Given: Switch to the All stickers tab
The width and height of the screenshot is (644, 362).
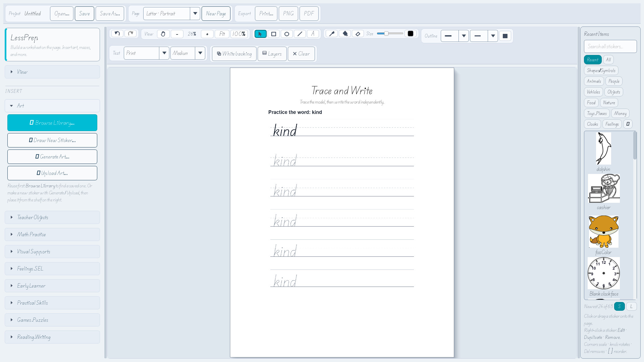Looking at the screenshot, I should point(608,60).
